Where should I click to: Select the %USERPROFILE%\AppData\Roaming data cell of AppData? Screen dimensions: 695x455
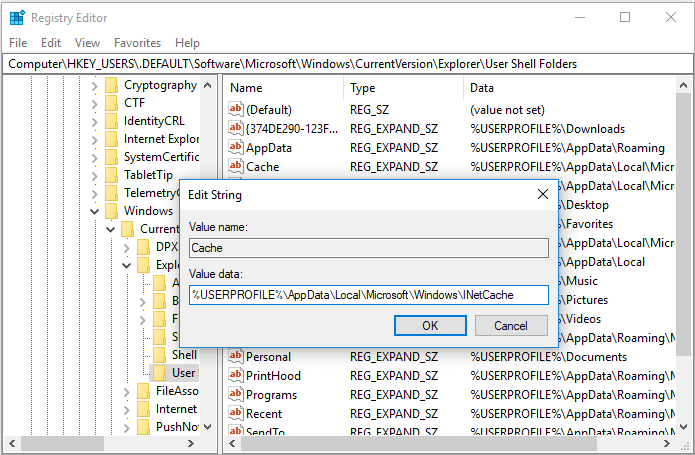click(x=567, y=148)
